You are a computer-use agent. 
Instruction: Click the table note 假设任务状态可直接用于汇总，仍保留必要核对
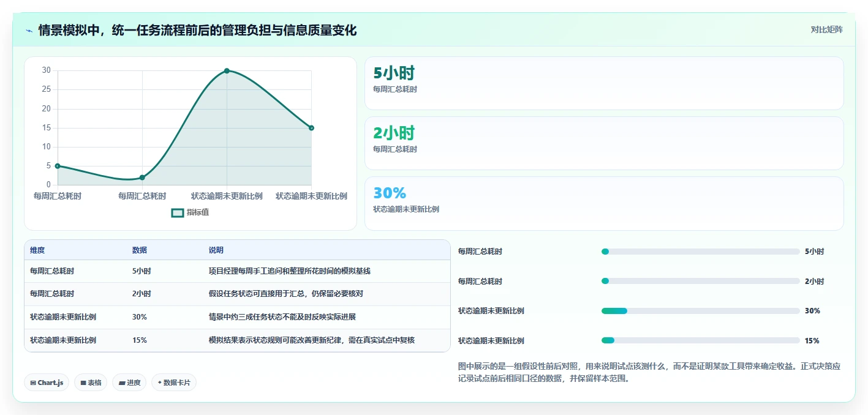click(x=286, y=294)
